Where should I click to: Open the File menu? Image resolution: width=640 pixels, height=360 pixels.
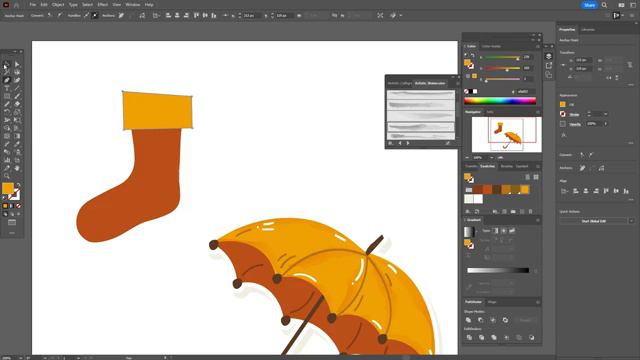pyautogui.click(x=33, y=4)
